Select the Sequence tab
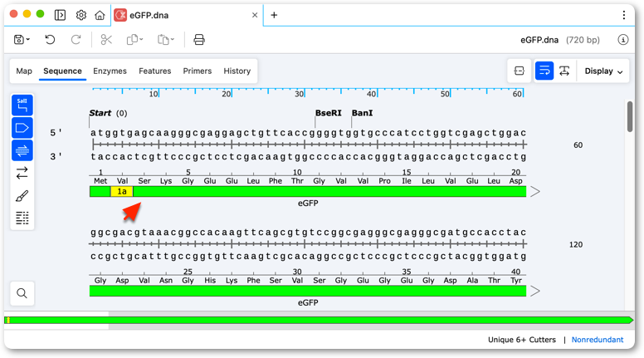644x358 pixels. tap(62, 71)
